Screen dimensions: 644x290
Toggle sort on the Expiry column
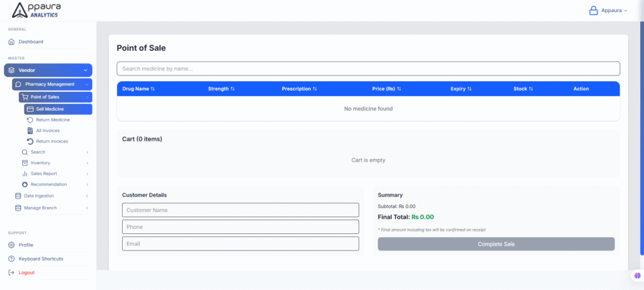pos(461,89)
